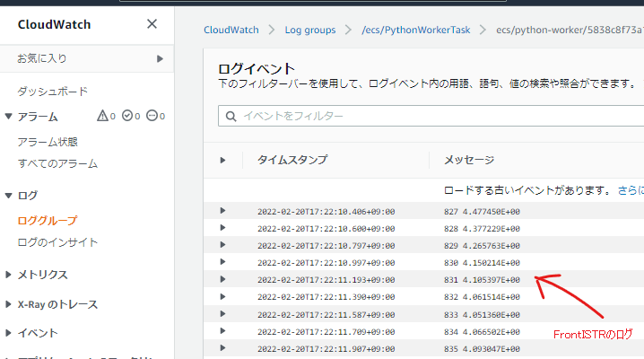The height and width of the screenshot is (359, 644).
Task: Click the ログイベント heading
Action: [257, 68]
